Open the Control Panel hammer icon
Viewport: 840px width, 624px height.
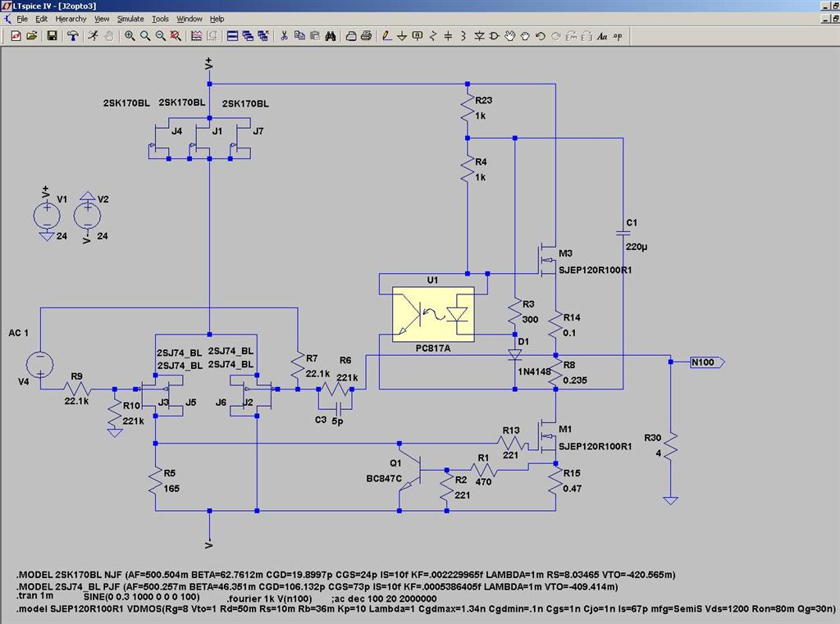coord(73,36)
